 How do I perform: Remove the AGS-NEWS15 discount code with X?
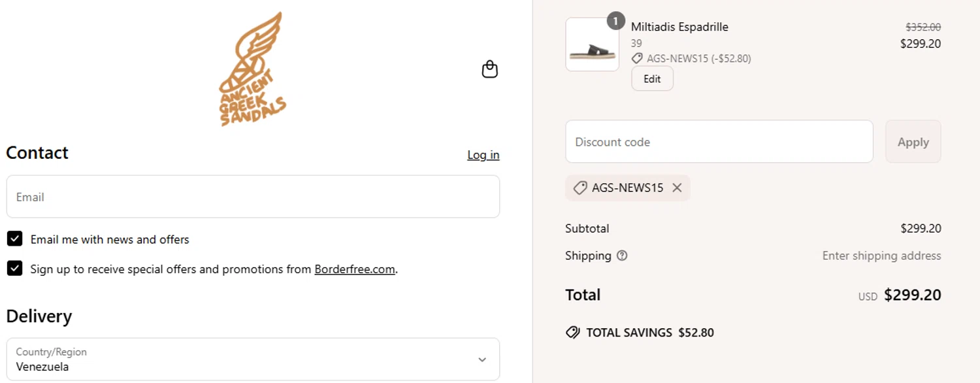[x=677, y=188]
